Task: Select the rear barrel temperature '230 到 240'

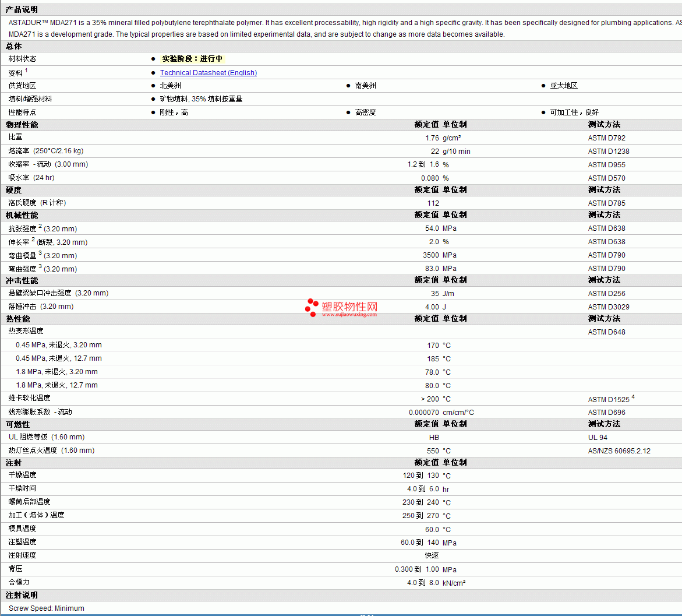Action: click(x=420, y=502)
